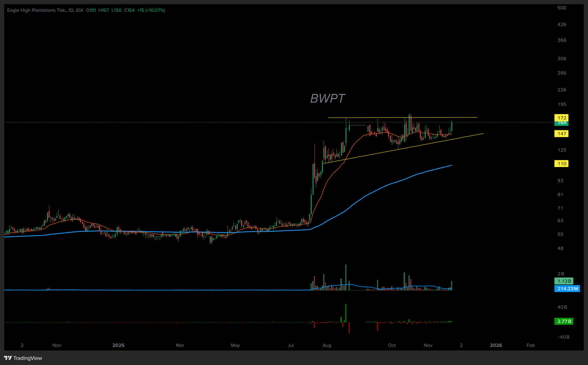588x365 pixels.
Task: Click the 1.13B volume value label
Action: pos(564,281)
